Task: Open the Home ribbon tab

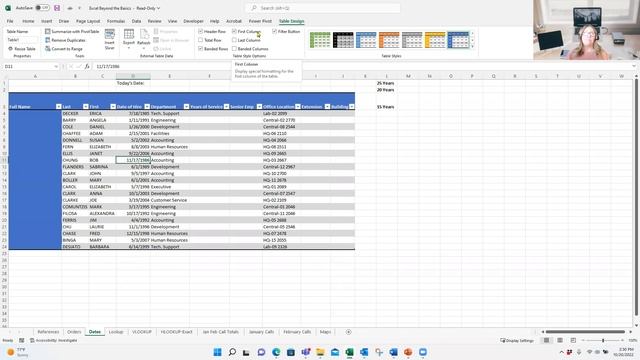Action: tap(28, 21)
